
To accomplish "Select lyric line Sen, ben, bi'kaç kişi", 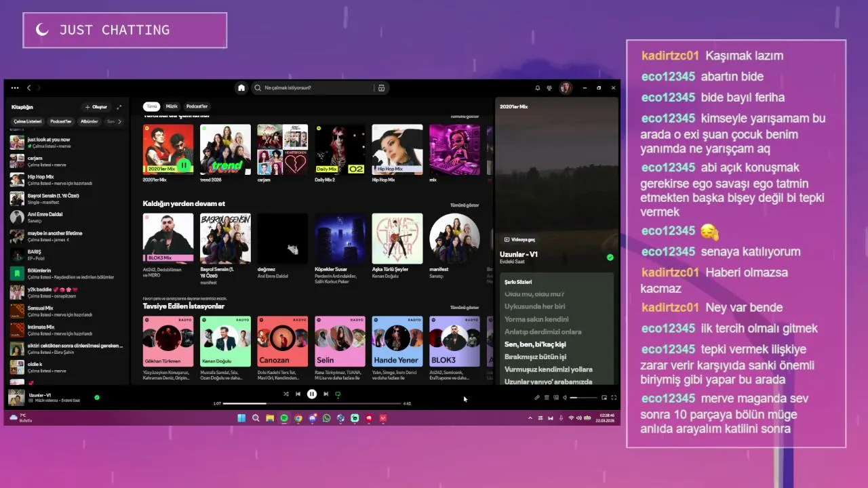I will click(535, 344).
